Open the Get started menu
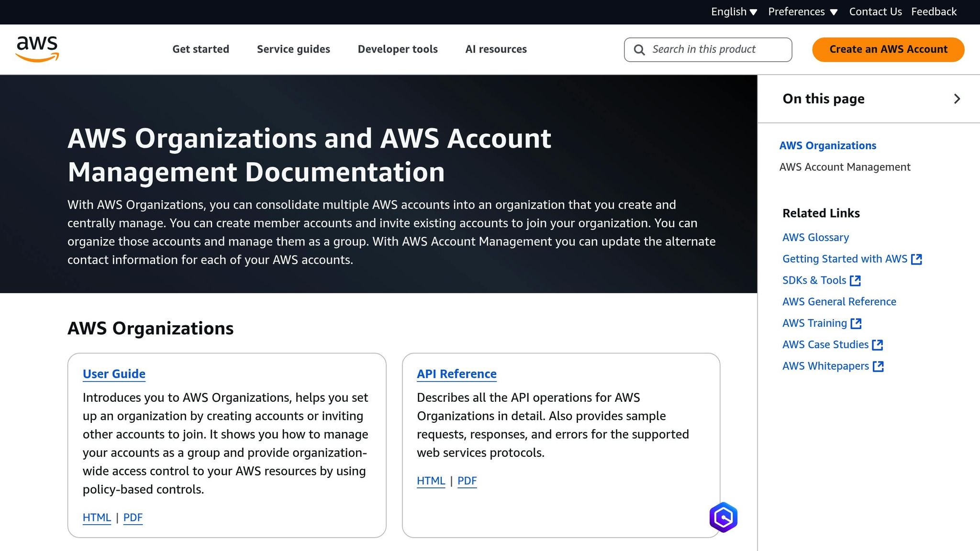This screenshot has width=980, height=551. point(201,49)
